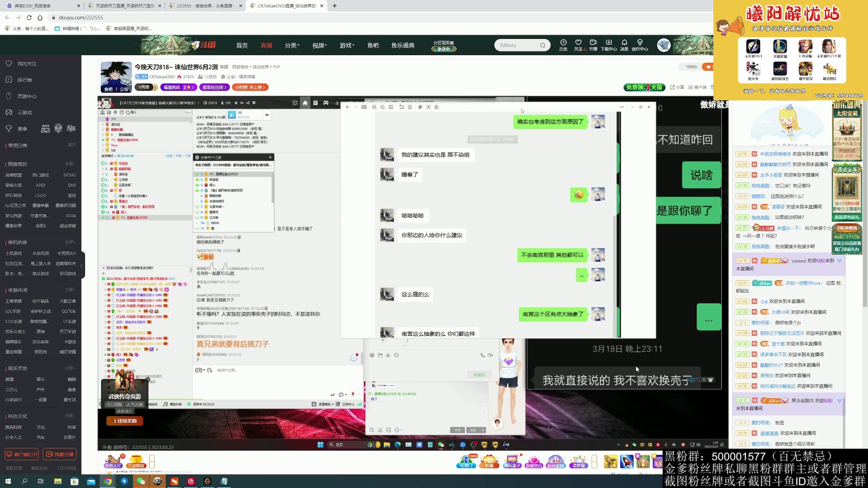
Task: Click 我的关注 in left sidebar
Action: (x=27, y=64)
